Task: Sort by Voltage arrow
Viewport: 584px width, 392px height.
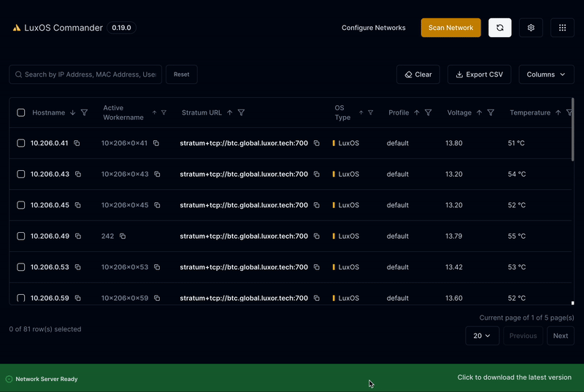Action: tap(480, 112)
